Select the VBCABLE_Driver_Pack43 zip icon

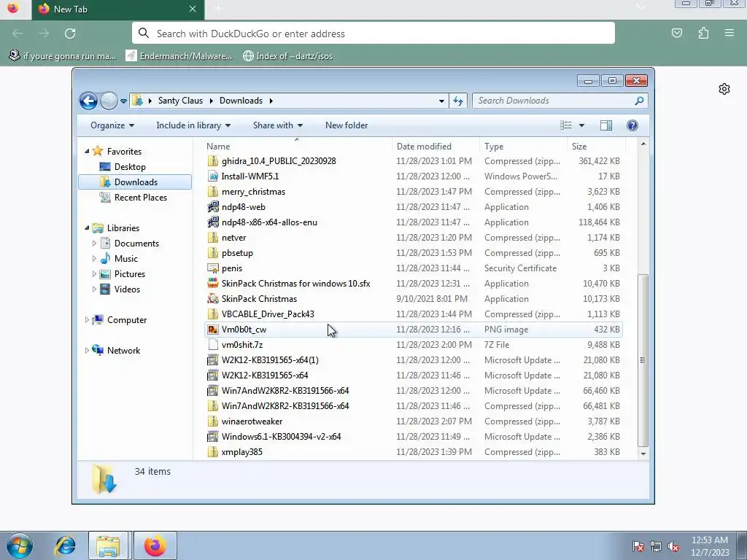pos(213,314)
